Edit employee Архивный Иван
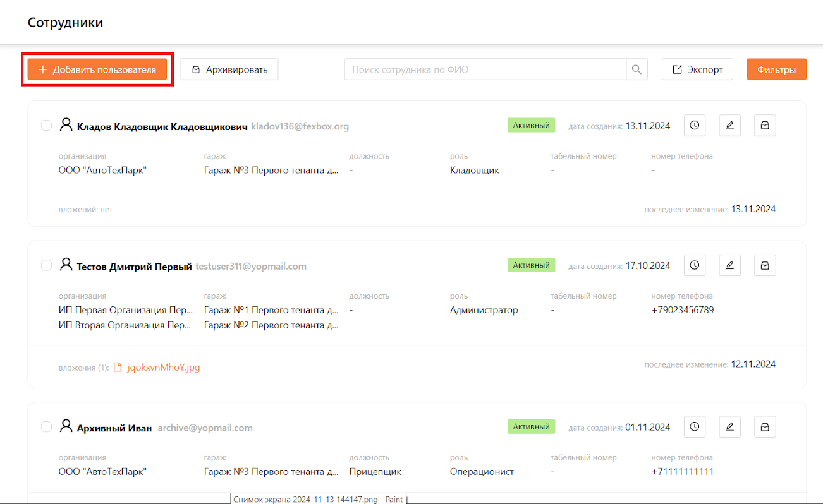Image resolution: width=823 pixels, height=504 pixels. (729, 428)
